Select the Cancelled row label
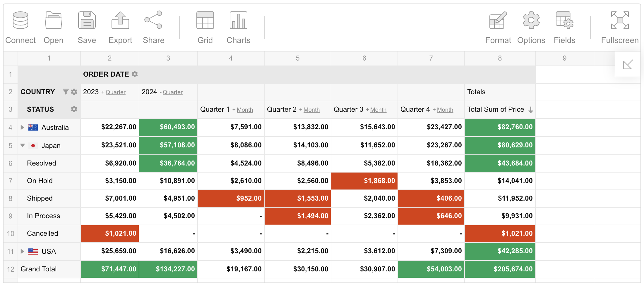Screen dimensions: 644x286 pos(49,233)
